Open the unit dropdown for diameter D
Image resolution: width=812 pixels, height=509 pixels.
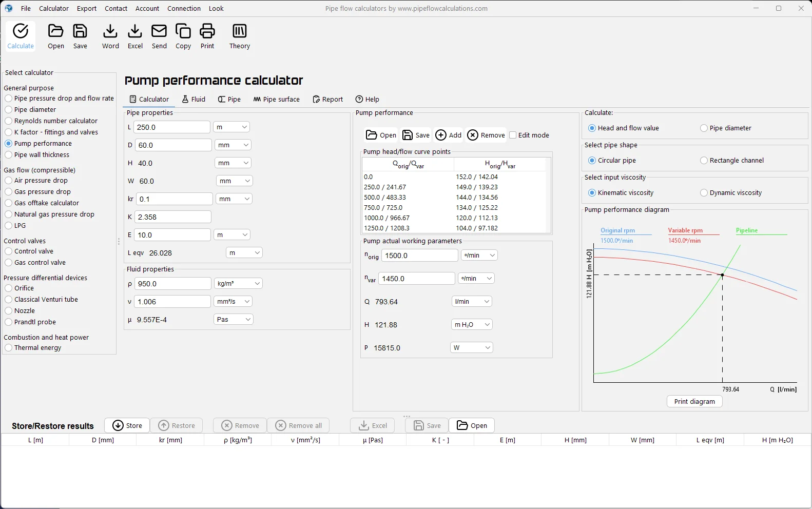233,145
